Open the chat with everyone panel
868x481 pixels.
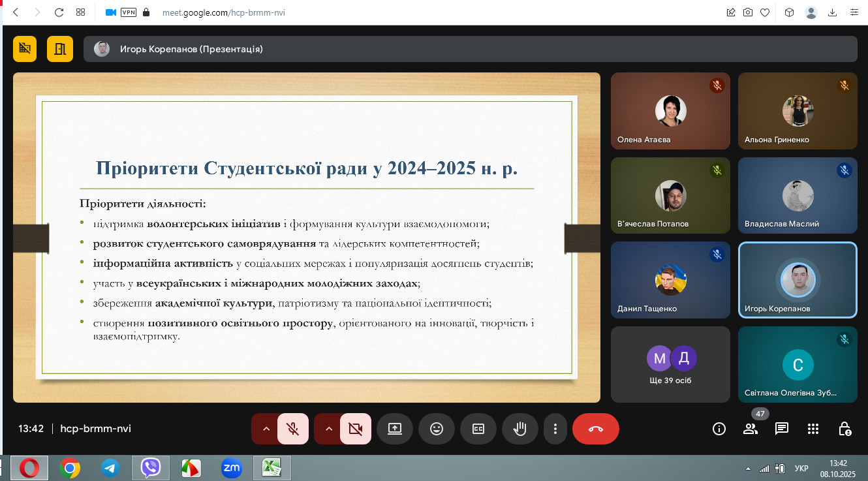[781, 429]
